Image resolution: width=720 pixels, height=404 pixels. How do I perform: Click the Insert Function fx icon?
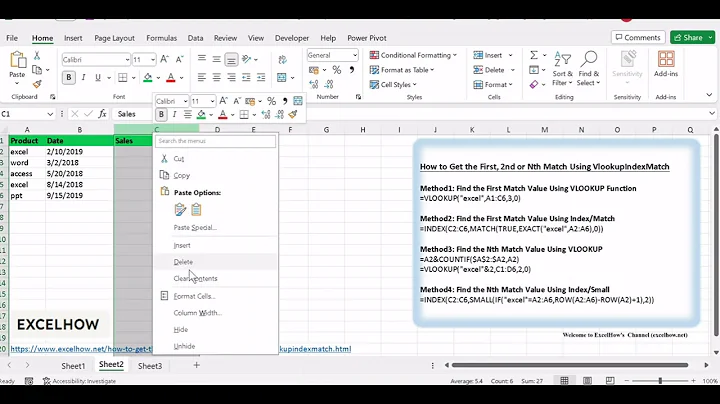pos(102,114)
